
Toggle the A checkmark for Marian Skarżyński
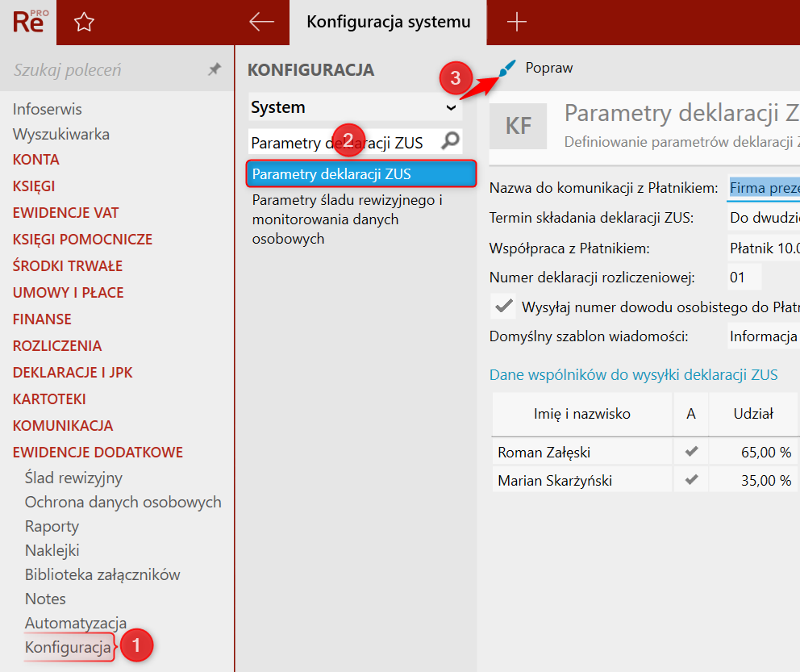691,480
